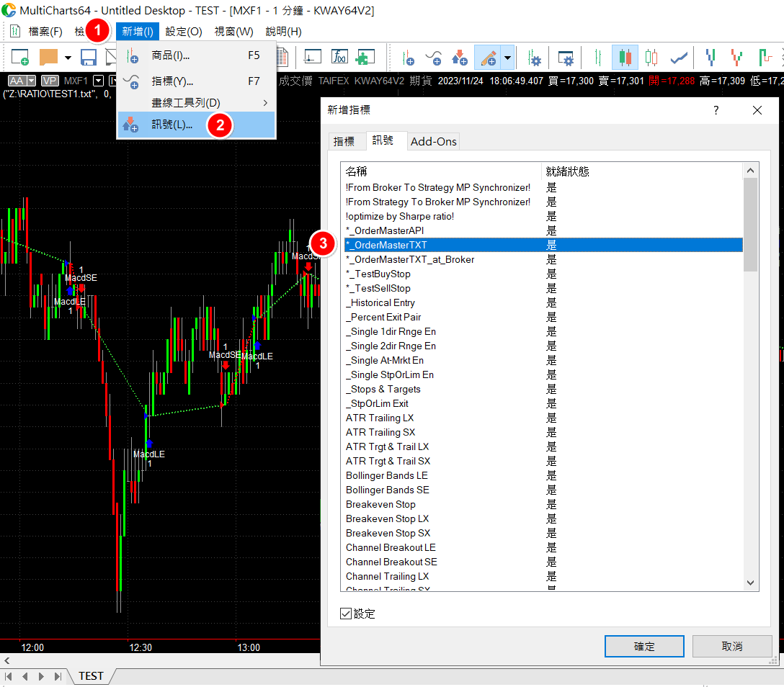Screen dimensions: 784x687
Task: Go to the previous workspace tab
Action: click(25, 676)
